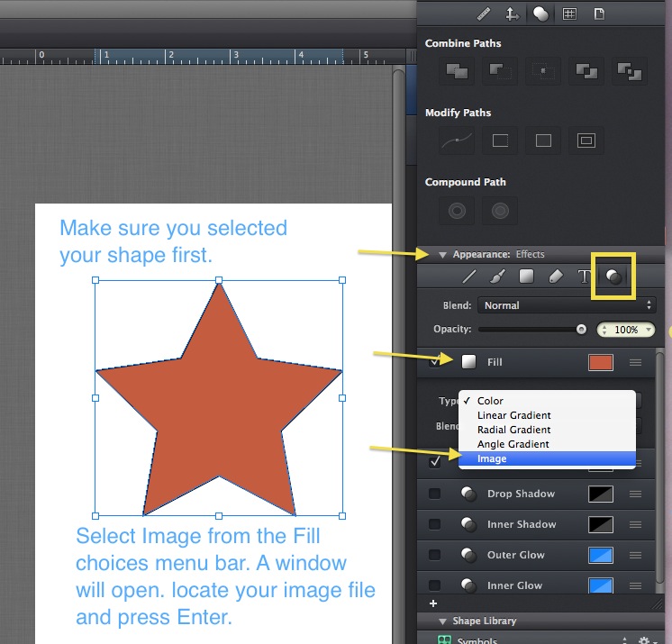Click the plus button to add effect
The width and height of the screenshot is (672, 644).
[x=433, y=603]
